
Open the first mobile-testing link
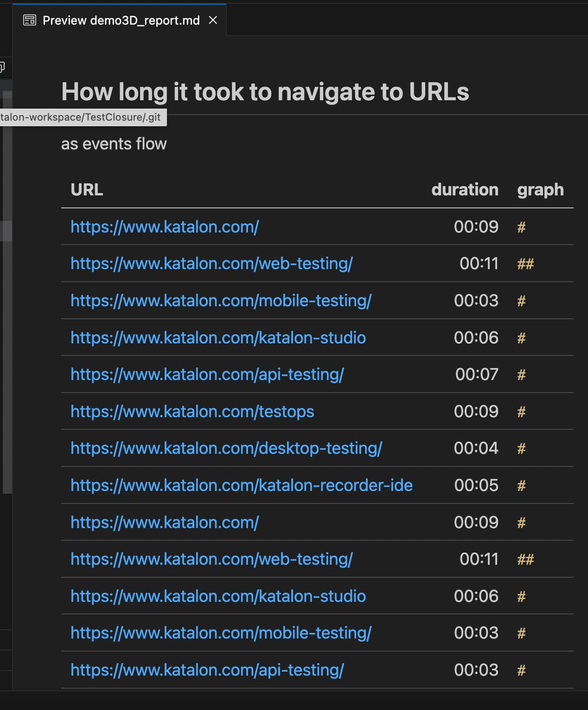[221, 301]
